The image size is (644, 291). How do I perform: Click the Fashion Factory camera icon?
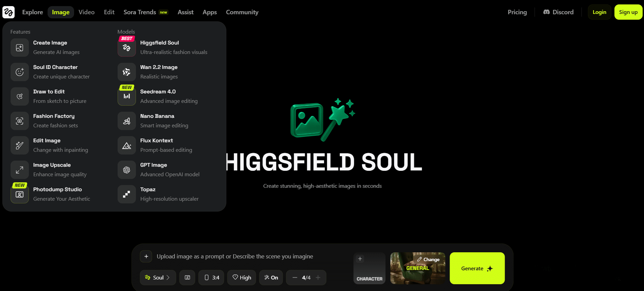click(20, 121)
